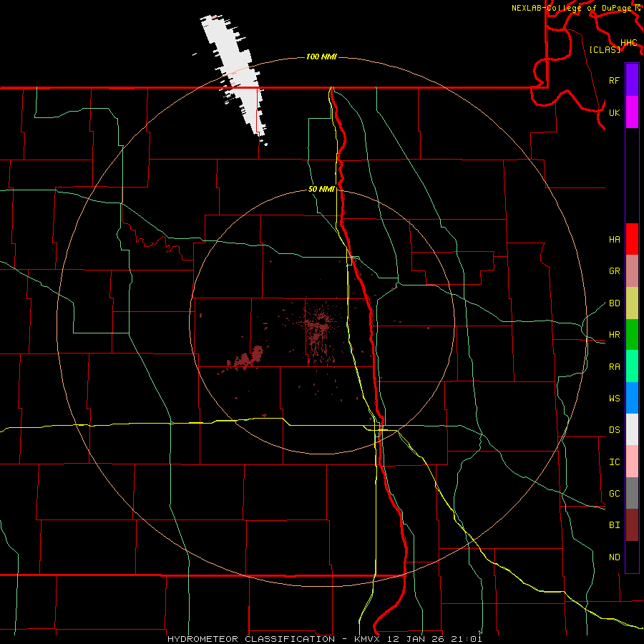The image size is (644, 644).
Task: Click the BD yellow legend swatch
Action: pos(632,303)
